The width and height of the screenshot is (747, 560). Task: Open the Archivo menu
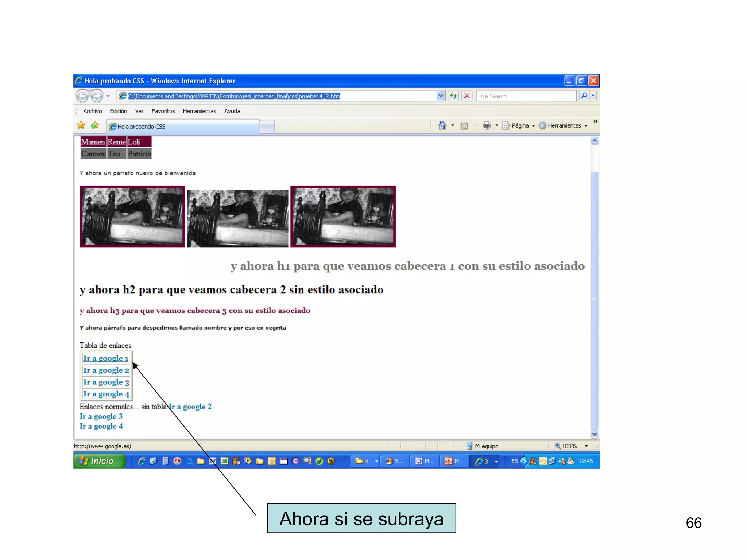[92, 111]
